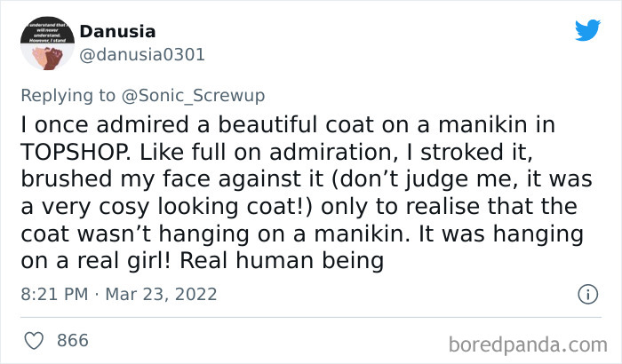
Task: Open the tweet info circle icon
Action: point(586,294)
